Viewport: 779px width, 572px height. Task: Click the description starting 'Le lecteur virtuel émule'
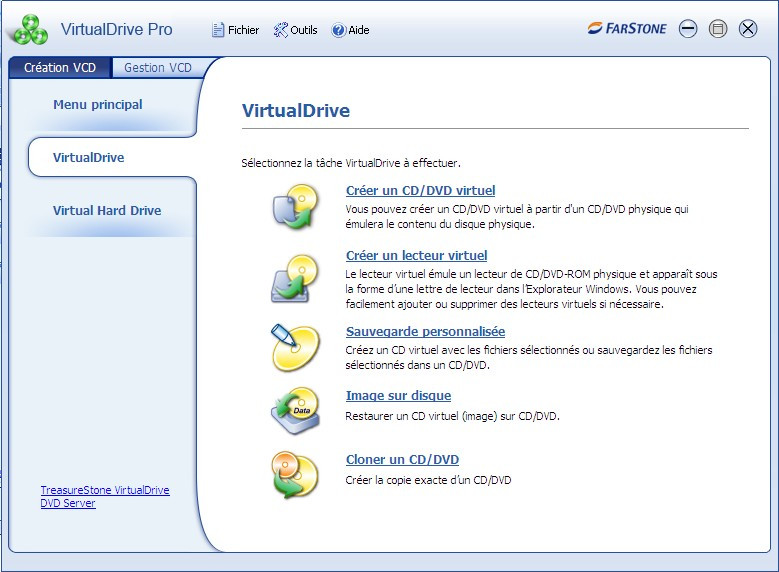[531, 289]
